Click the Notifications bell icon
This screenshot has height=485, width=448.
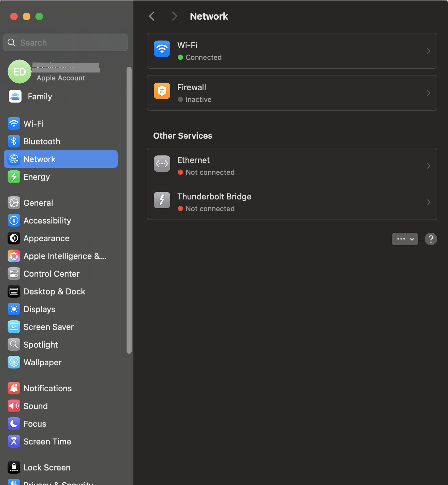tap(14, 388)
